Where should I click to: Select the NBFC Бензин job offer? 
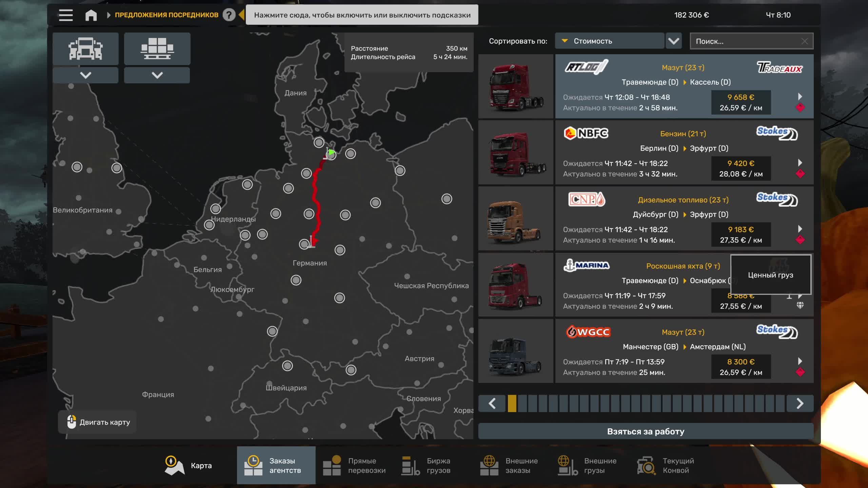[683, 152]
